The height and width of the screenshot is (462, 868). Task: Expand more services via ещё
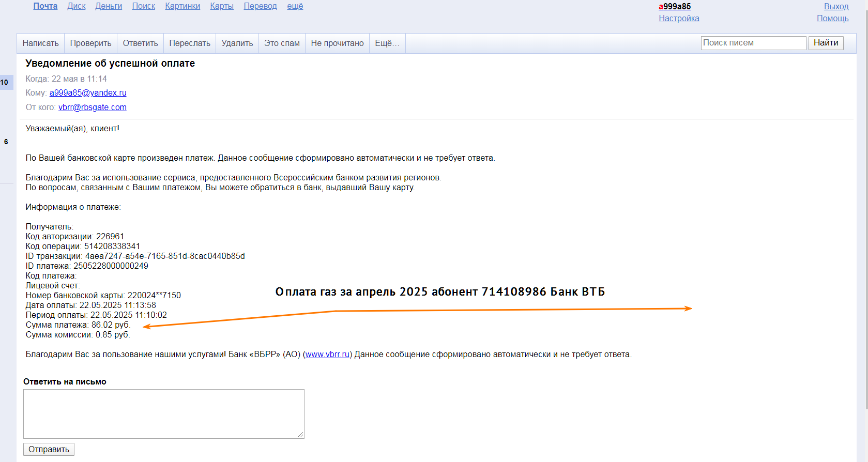pyautogui.click(x=295, y=6)
